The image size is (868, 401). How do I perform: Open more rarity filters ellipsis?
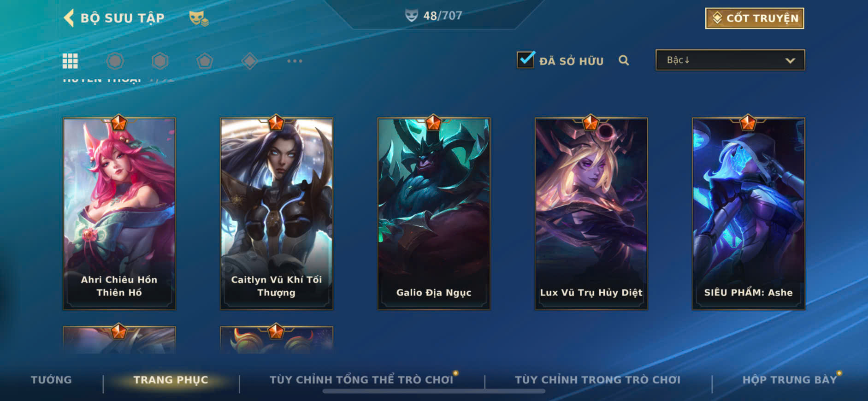pyautogui.click(x=295, y=61)
